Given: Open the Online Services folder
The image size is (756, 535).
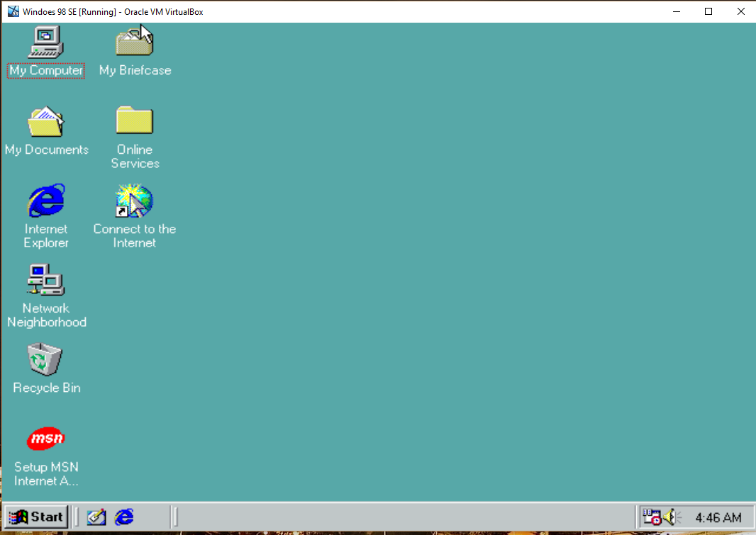Looking at the screenshot, I should pos(134,119).
